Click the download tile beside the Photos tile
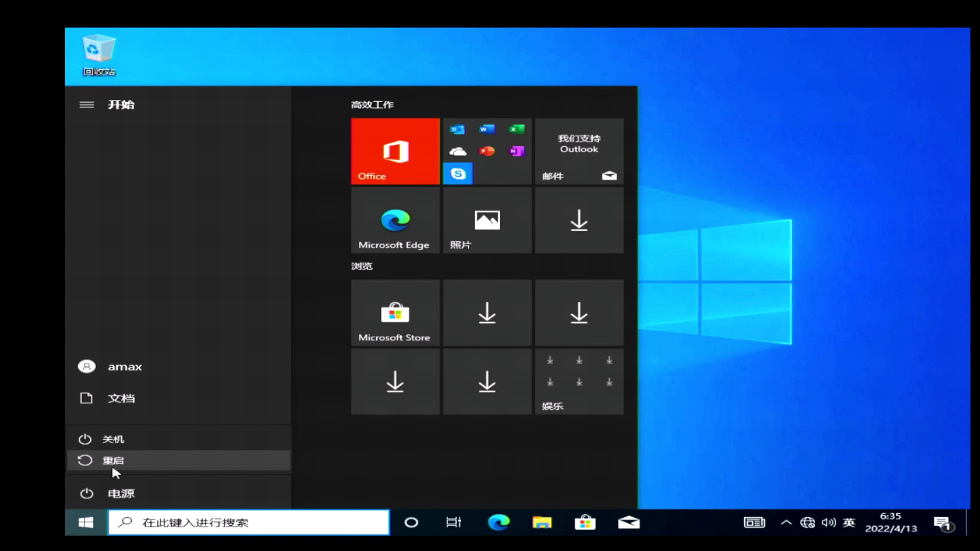The image size is (980, 551). pyautogui.click(x=579, y=220)
